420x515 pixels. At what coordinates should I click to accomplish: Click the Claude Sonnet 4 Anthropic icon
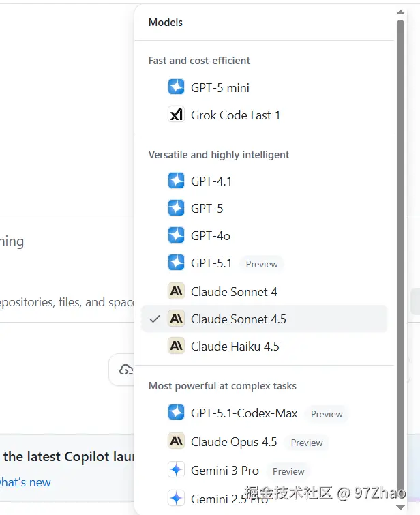(x=176, y=291)
